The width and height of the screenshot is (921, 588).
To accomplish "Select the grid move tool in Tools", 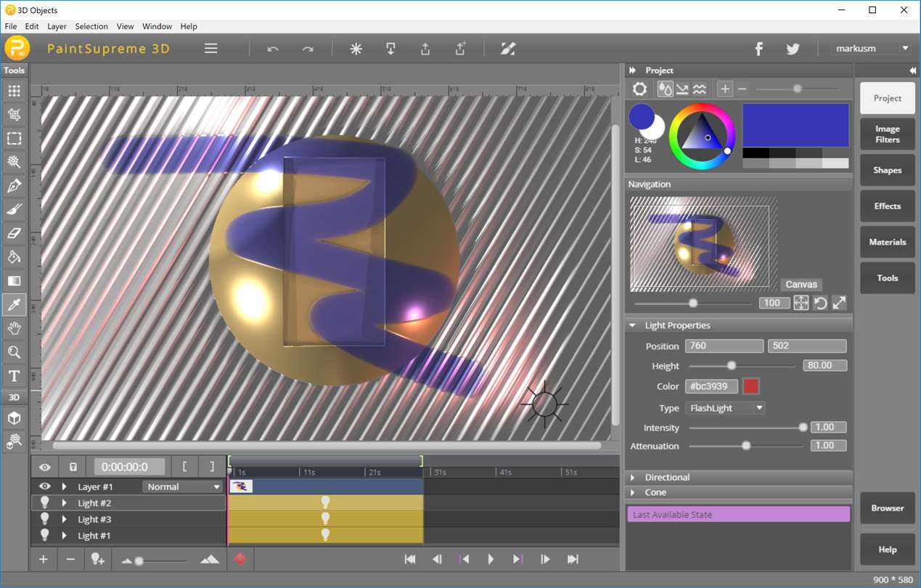I will point(14,91).
